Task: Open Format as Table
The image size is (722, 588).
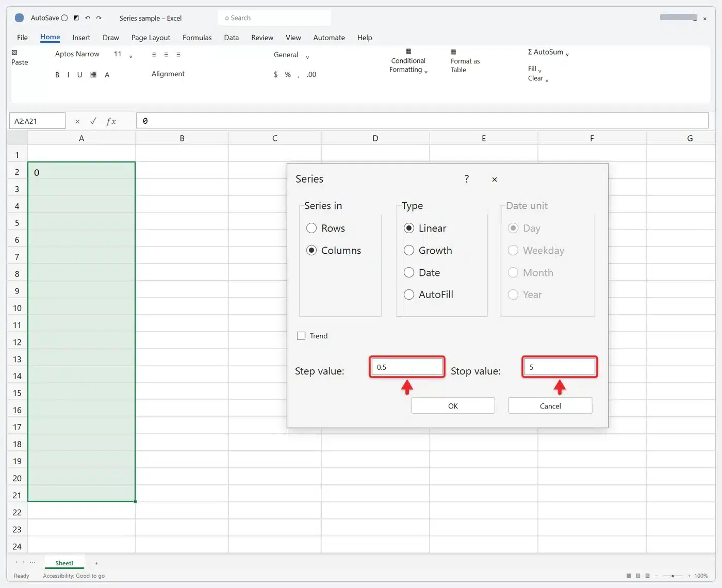Action: click(x=465, y=61)
